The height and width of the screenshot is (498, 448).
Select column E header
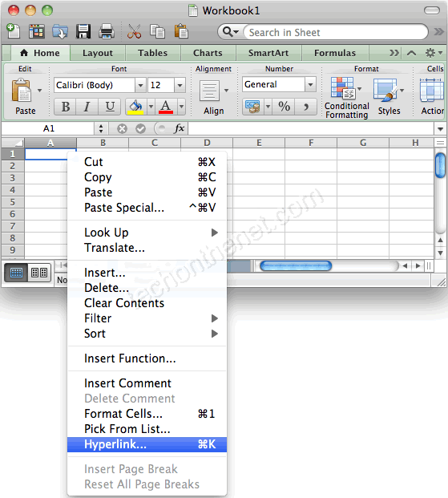(x=259, y=143)
